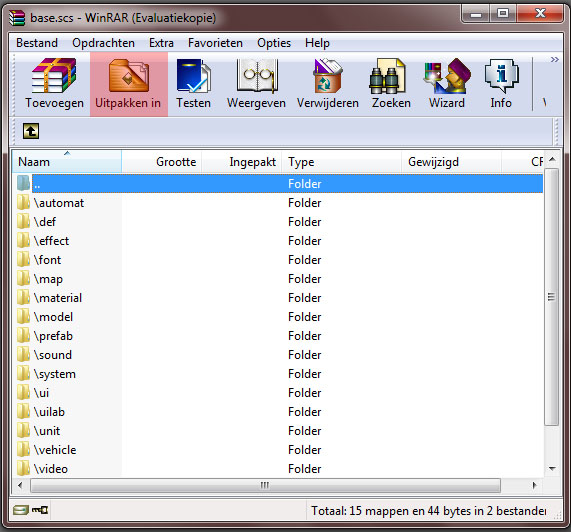Click the key password icon in status bar
The image size is (571, 532).
(x=40, y=510)
